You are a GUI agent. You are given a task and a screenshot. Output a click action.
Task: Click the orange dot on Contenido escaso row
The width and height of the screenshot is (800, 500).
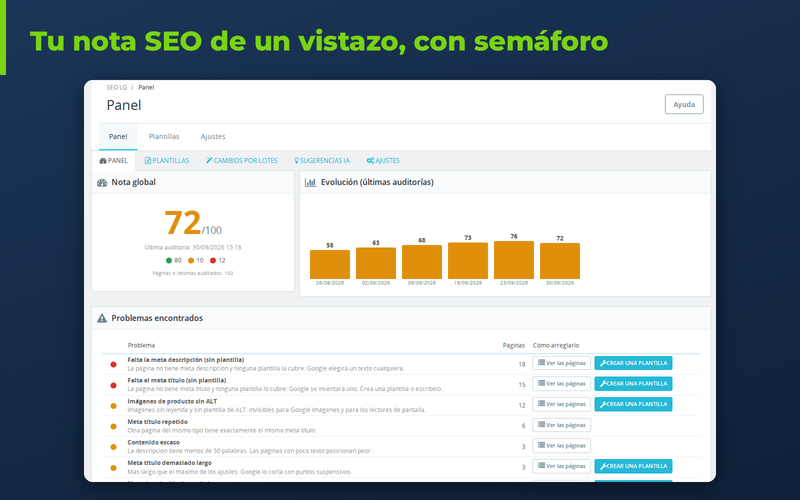(113, 447)
